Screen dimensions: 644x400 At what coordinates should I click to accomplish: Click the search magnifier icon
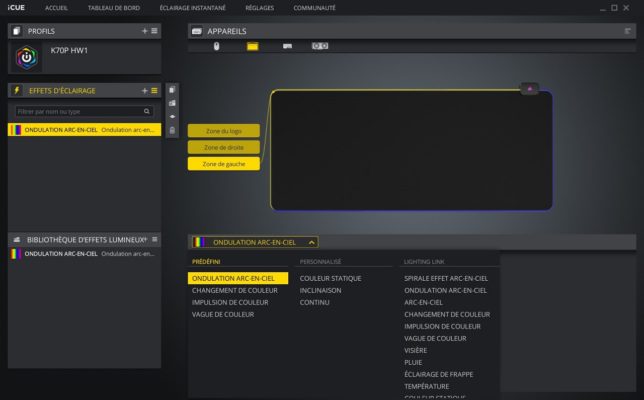pyautogui.click(x=147, y=111)
